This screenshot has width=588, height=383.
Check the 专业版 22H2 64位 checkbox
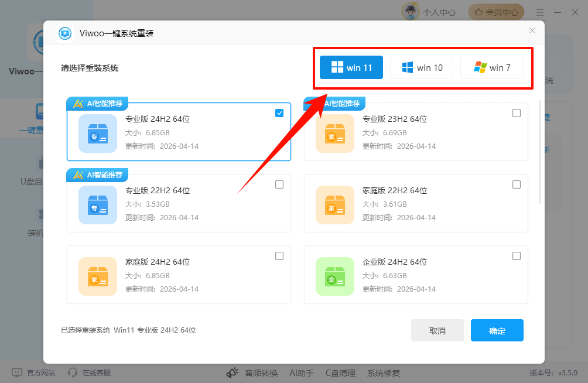(x=279, y=184)
